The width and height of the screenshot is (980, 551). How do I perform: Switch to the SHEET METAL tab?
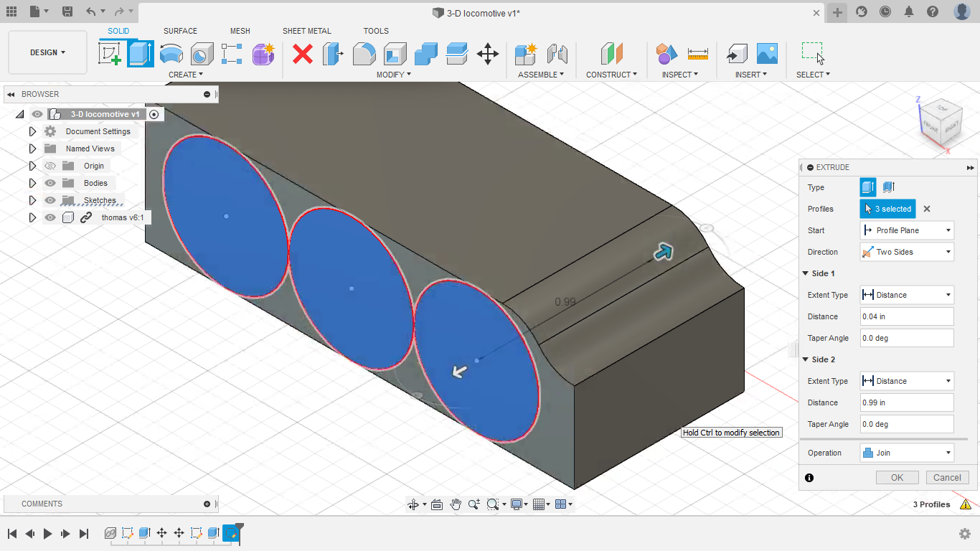[307, 31]
